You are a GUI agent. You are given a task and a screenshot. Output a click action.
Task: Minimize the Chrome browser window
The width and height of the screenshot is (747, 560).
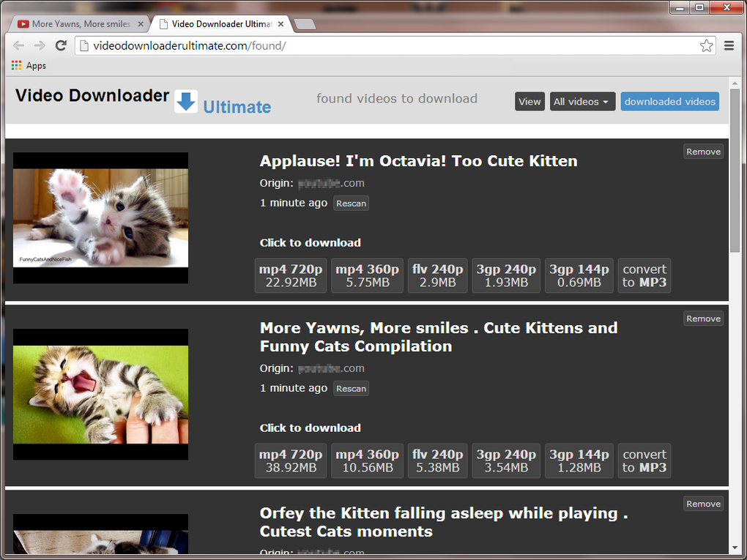(680, 7)
